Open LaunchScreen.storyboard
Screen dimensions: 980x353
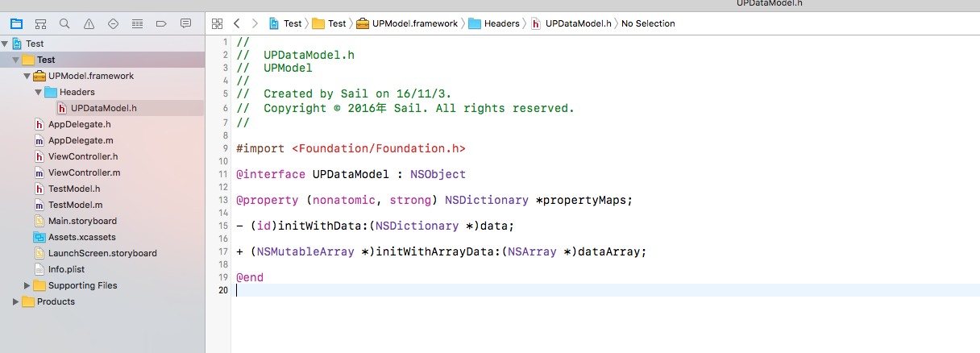point(102,253)
